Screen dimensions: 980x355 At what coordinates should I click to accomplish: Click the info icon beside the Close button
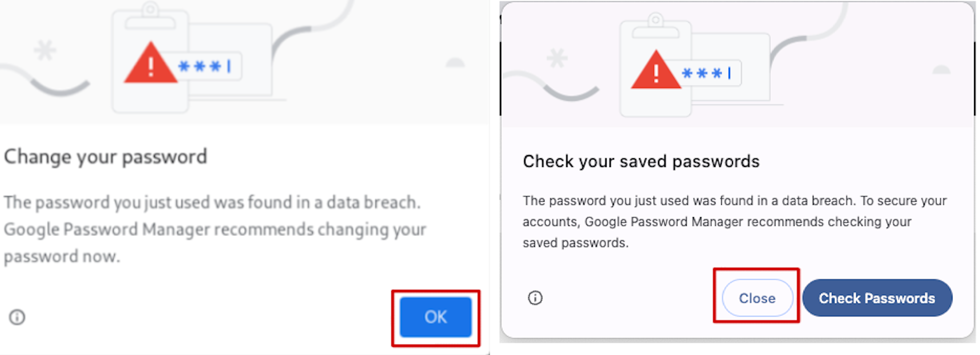(x=535, y=298)
